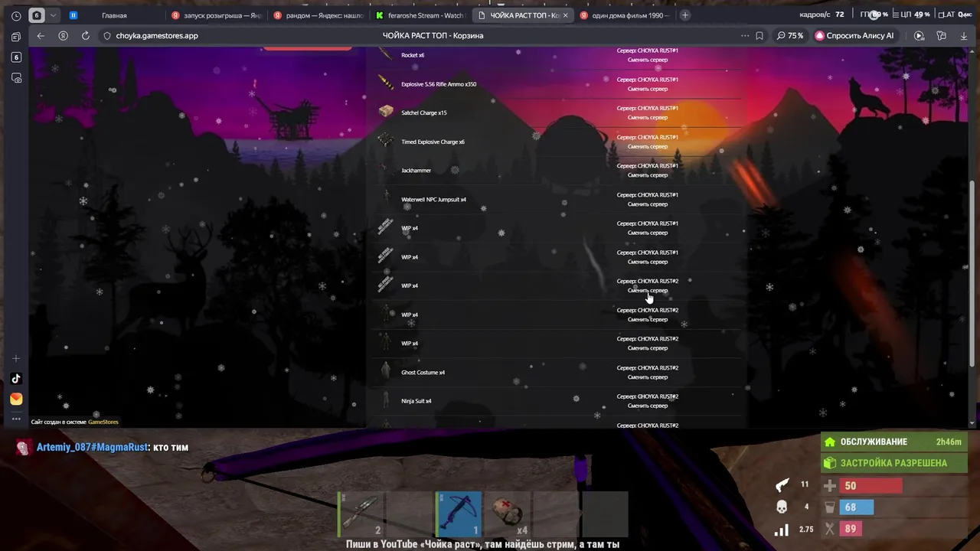The height and width of the screenshot is (551, 980).
Task: Open sidebar more options dots
Action: [x=16, y=419]
